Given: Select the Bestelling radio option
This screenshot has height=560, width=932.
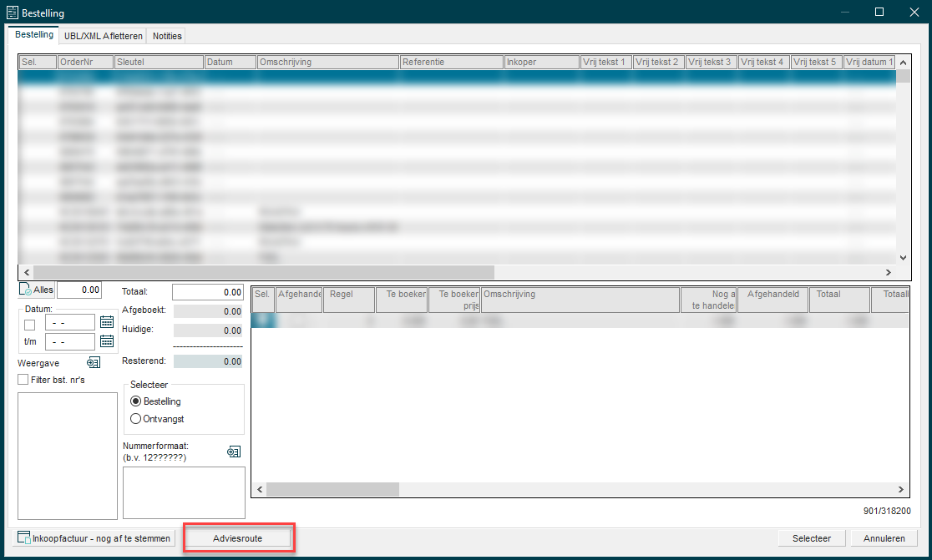Looking at the screenshot, I should (x=136, y=401).
